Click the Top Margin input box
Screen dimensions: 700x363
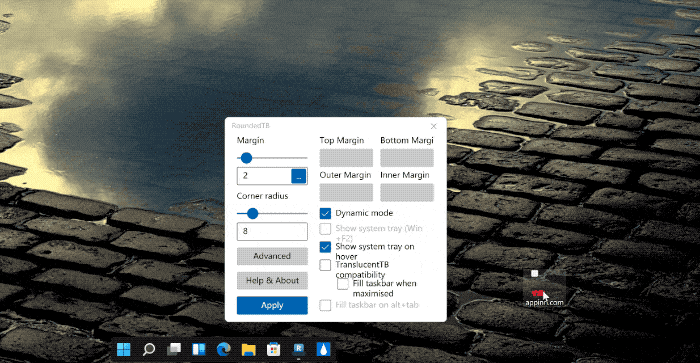346,158
